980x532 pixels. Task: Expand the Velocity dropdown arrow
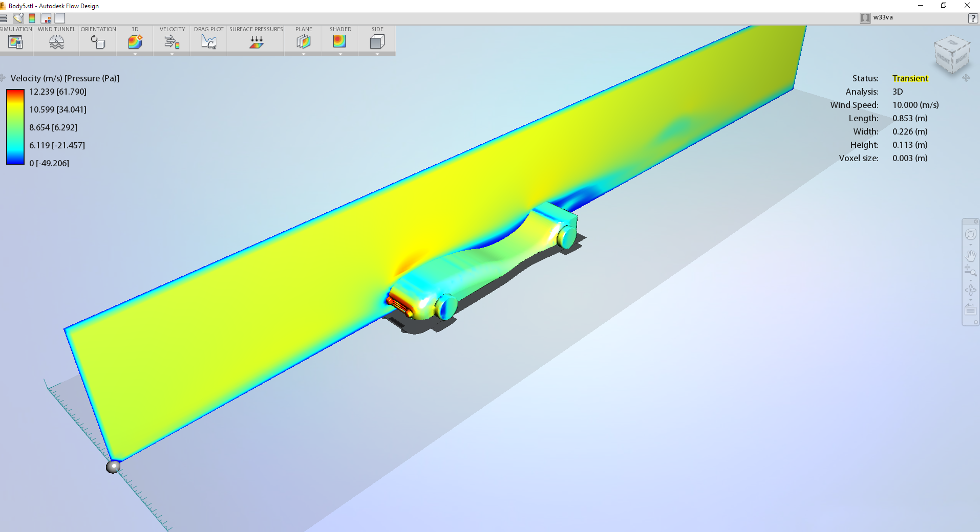(172, 54)
